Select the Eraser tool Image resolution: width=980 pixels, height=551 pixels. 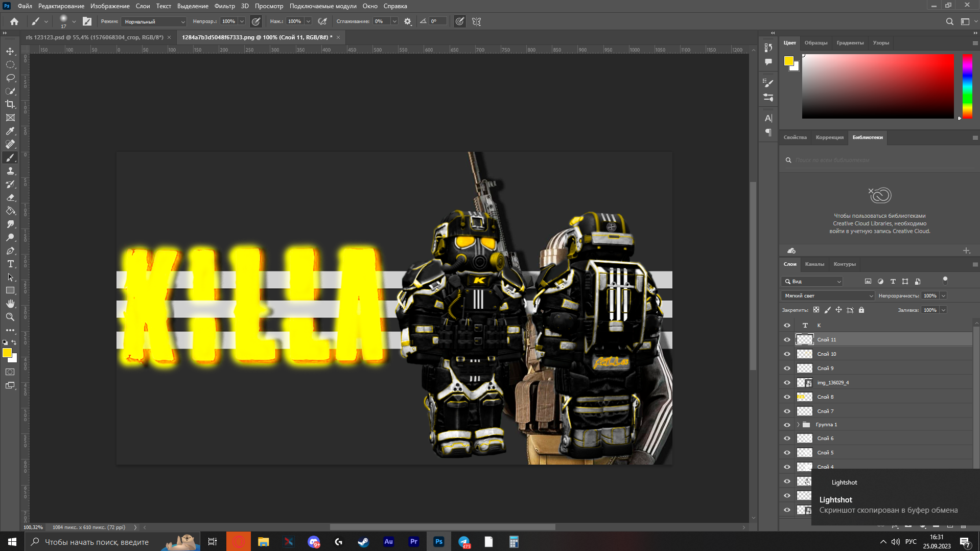(10, 197)
